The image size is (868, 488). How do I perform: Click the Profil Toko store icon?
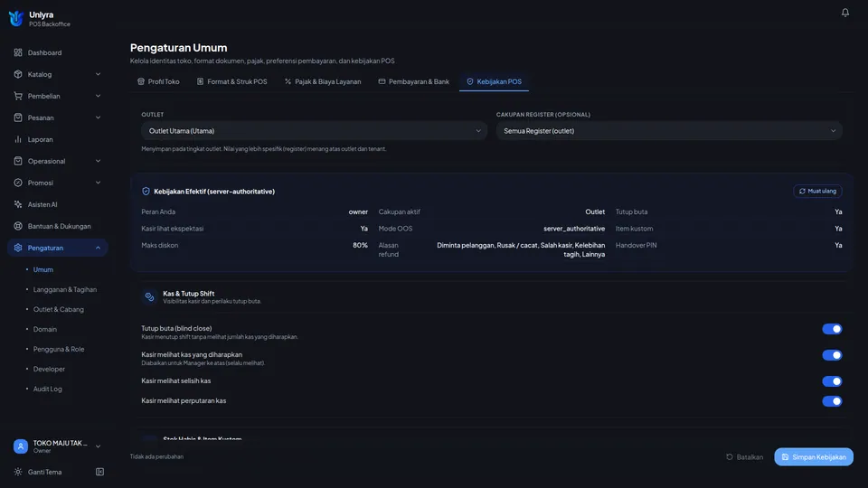[141, 81]
